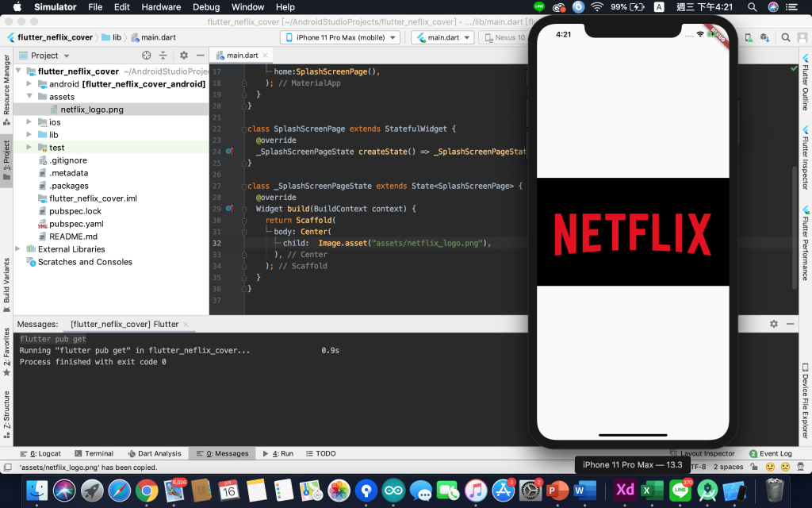The width and height of the screenshot is (812, 508).
Task: Open Device File Explorer side panel
Action: coord(806,401)
